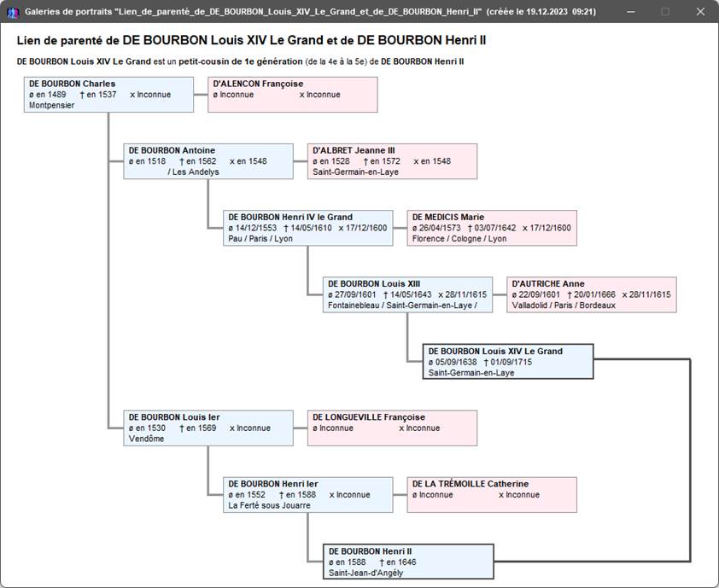Select the DE BOURBON Louis XIII box
719x588 pixels.
pos(407,294)
